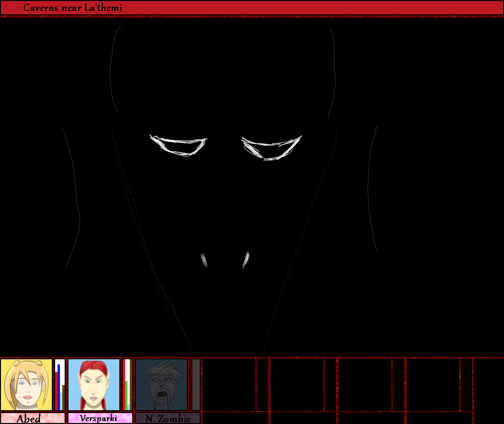This screenshot has height=424, width=504.
Task: Click the Versparki name label
Action: 100,418
